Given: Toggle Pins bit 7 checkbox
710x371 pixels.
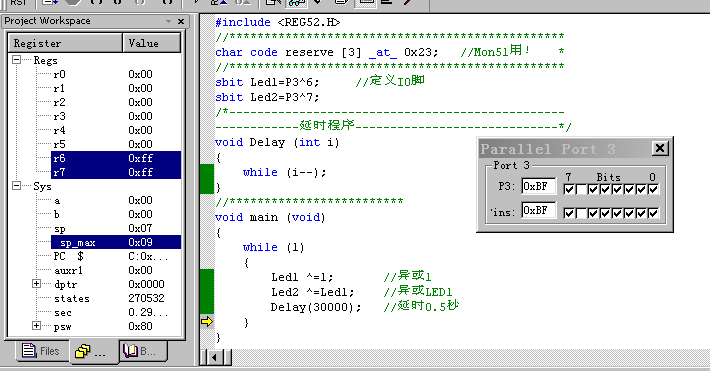Looking at the screenshot, I should (569, 213).
